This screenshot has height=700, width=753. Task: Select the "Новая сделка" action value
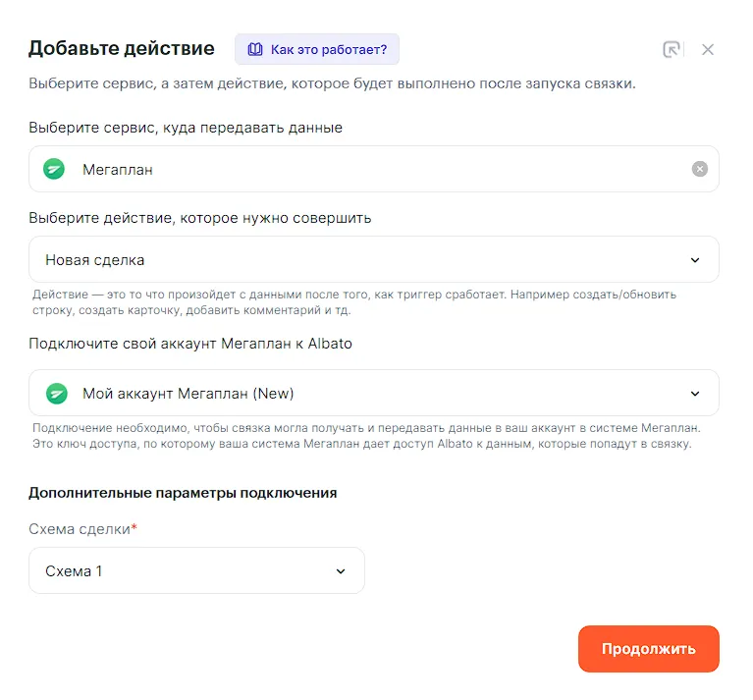pyautogui.click(x=95, y=260)
